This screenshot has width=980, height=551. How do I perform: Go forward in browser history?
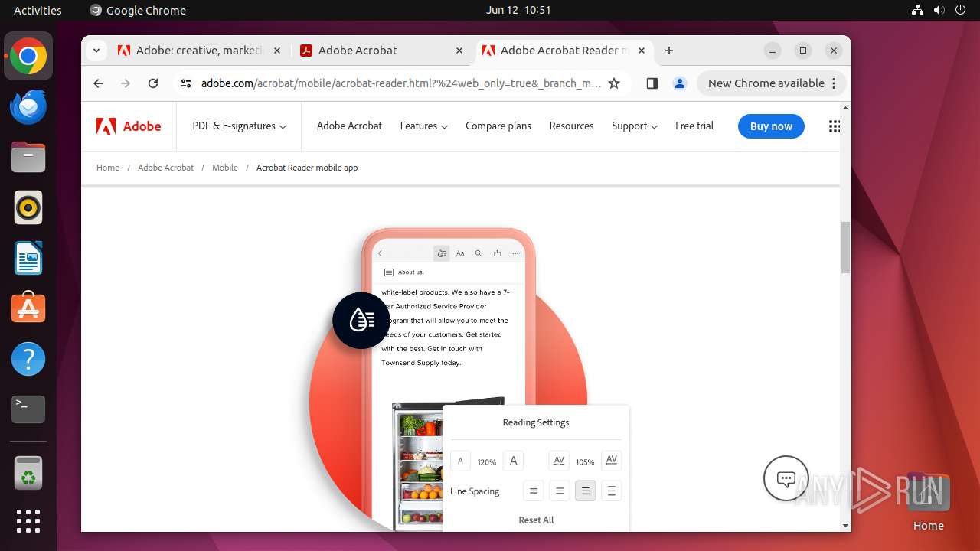click(x=126, y=83)
